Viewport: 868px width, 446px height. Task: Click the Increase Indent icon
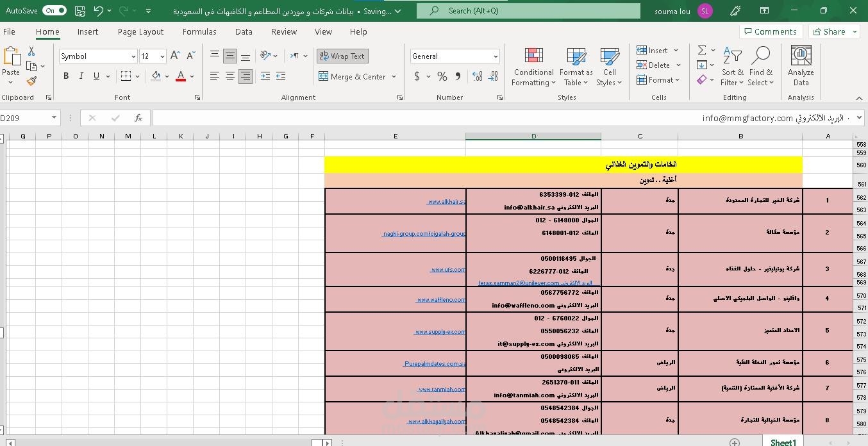coord(281,76)
